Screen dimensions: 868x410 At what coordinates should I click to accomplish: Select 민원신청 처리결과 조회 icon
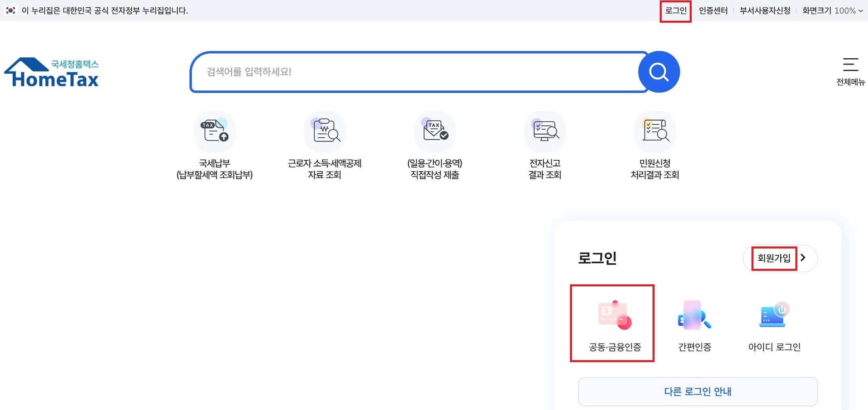655,132
